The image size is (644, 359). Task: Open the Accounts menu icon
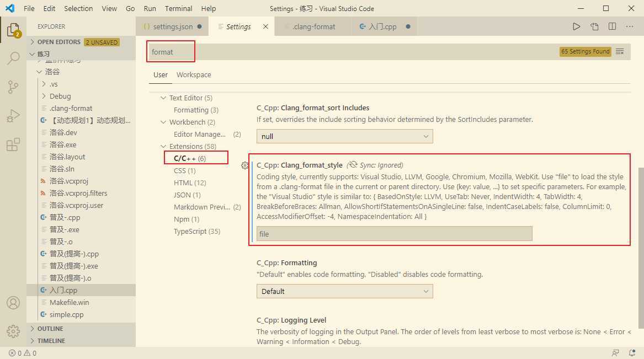tap(13, 303)
